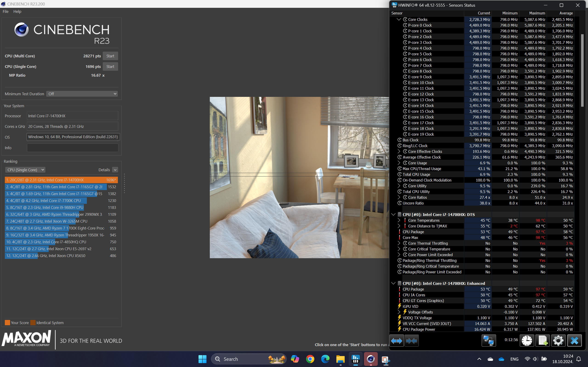This screenshot has width=588, height=367.
Task: Click ENG language indicator in tray
Action: [x=514, y=359]
